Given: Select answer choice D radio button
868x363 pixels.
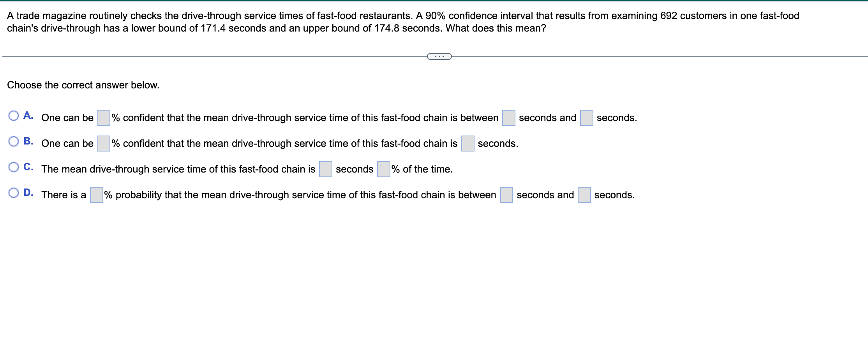Looking at the screenshot, I should pos(14,192).
